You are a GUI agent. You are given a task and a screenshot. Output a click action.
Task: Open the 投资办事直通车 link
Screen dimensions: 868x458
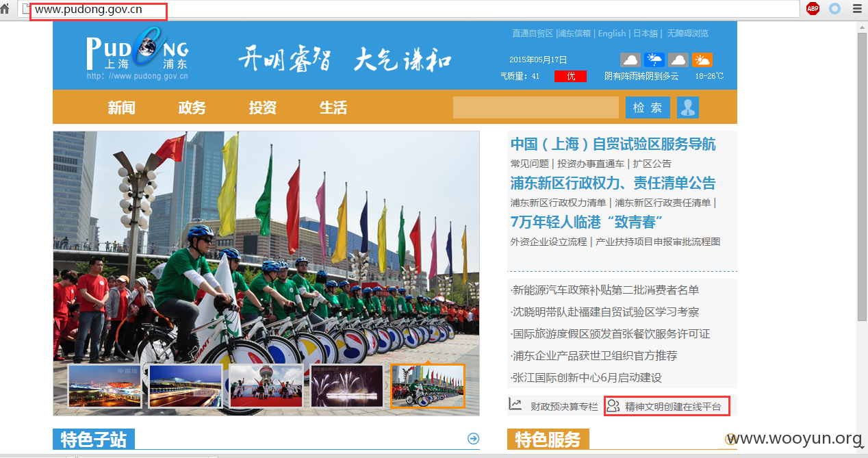coord(591,164)
